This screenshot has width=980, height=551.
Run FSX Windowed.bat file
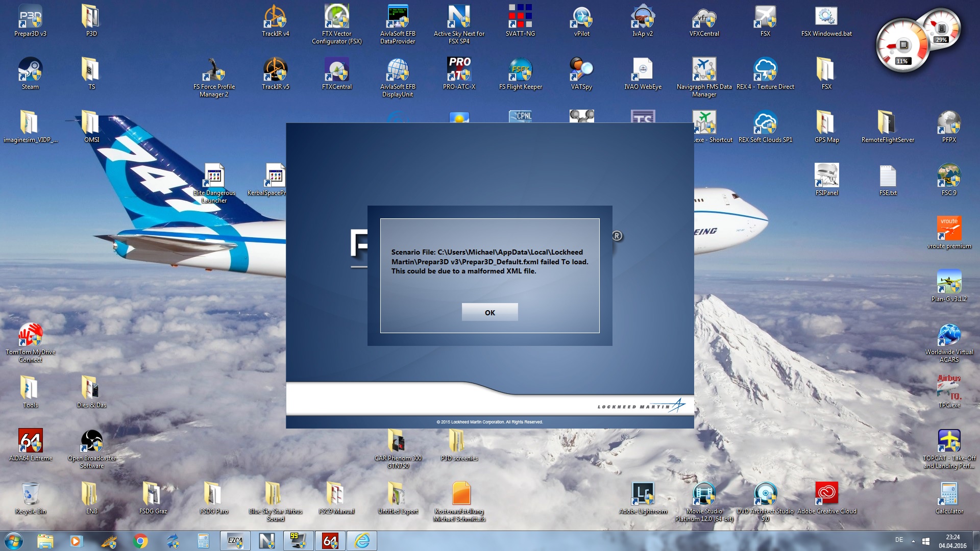pos(826,20)
